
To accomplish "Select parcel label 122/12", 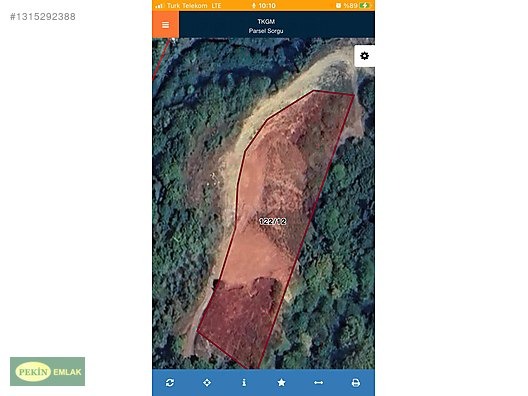I will pos(273,221).
